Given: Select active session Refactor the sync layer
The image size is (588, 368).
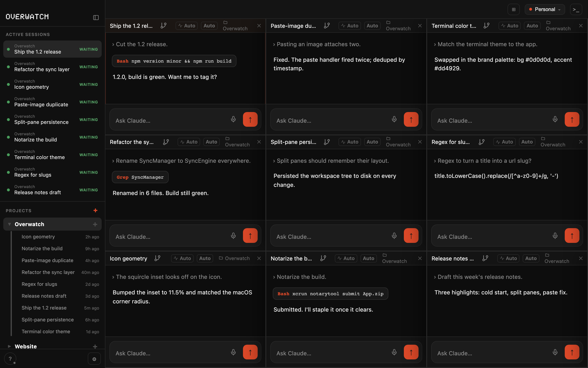Looking at the screenshot, I should [x=52, y=67].
